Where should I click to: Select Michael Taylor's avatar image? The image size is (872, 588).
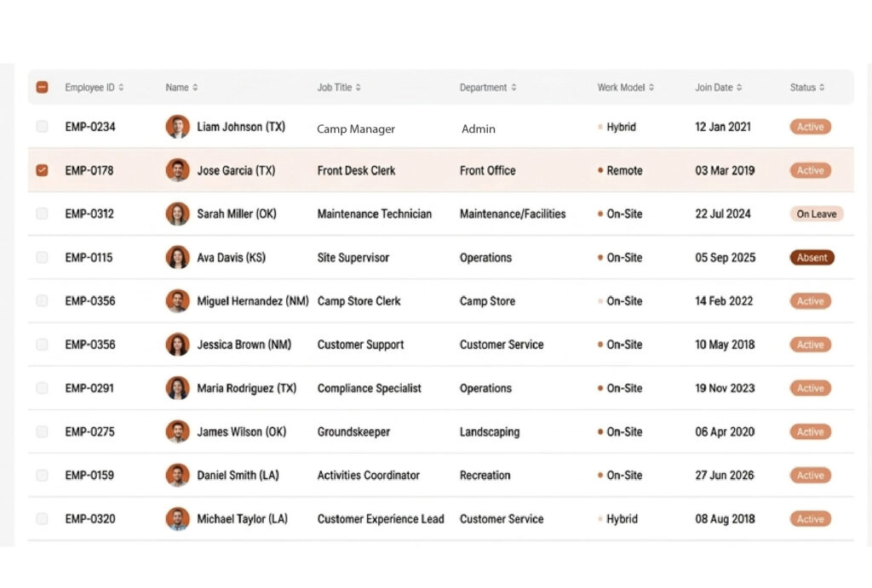177,519
